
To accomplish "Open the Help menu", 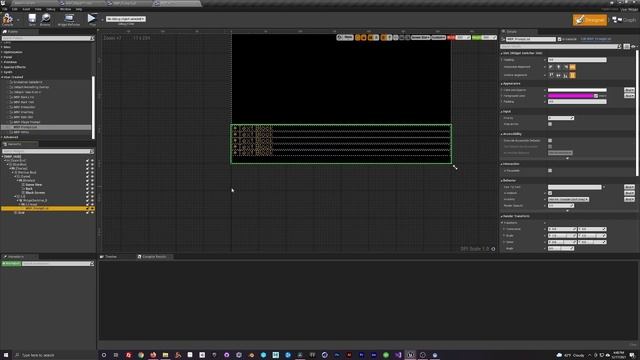I will point(79,9).
